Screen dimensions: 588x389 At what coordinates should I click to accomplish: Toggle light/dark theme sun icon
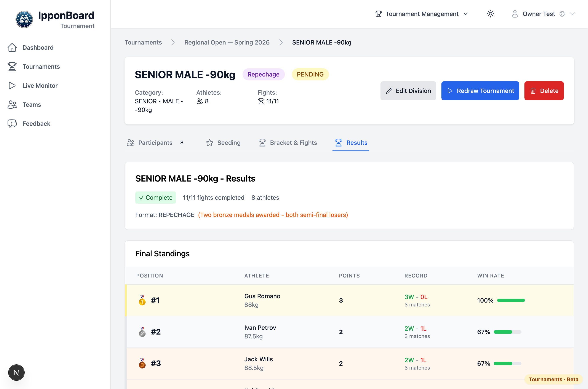click(x=490, y=14)
